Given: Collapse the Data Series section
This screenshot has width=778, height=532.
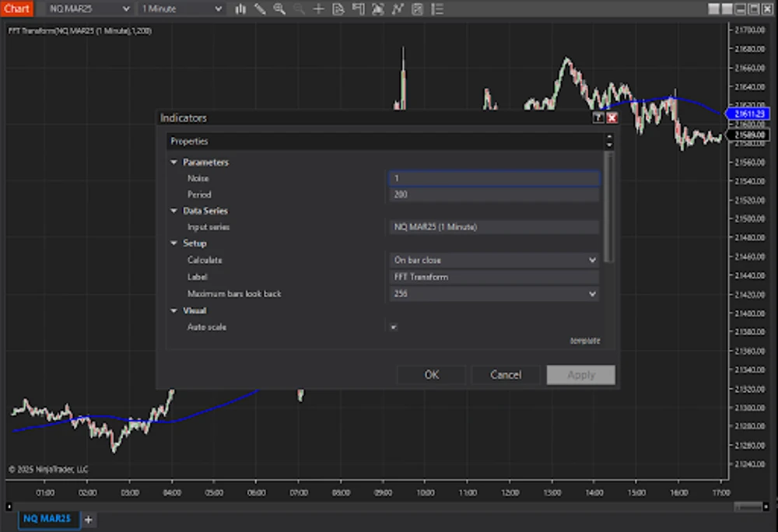Looking at the screenshot, I should click(x=173, y=211).
